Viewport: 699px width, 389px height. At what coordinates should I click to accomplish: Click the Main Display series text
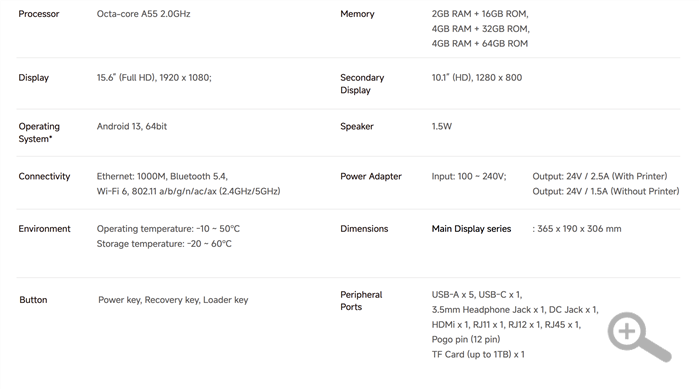click(x=471, y=229)
